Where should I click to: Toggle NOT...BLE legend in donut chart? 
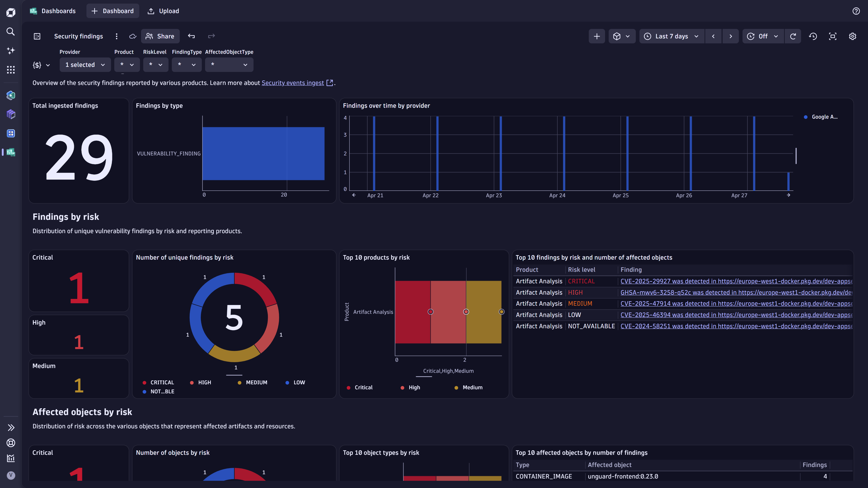pyautogui.click(x=158, y=391)
